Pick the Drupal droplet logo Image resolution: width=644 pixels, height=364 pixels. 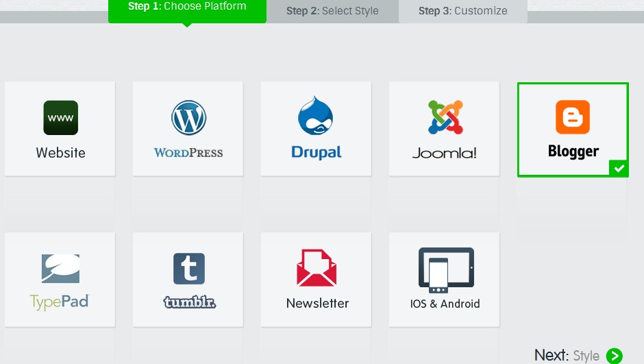point(315,115)
